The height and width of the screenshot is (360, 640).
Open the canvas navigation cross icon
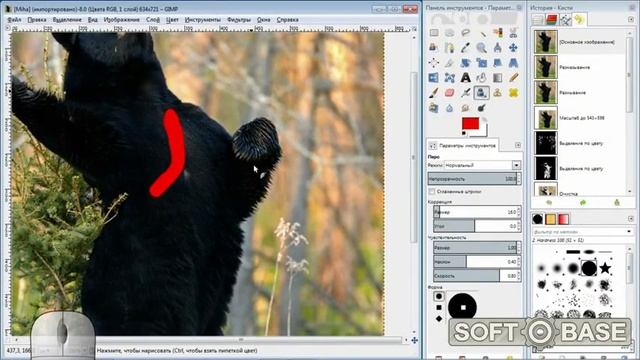414,340
